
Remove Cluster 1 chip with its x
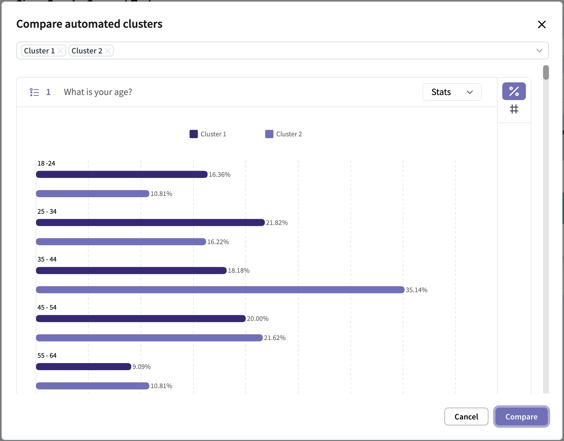pos(60,51)
